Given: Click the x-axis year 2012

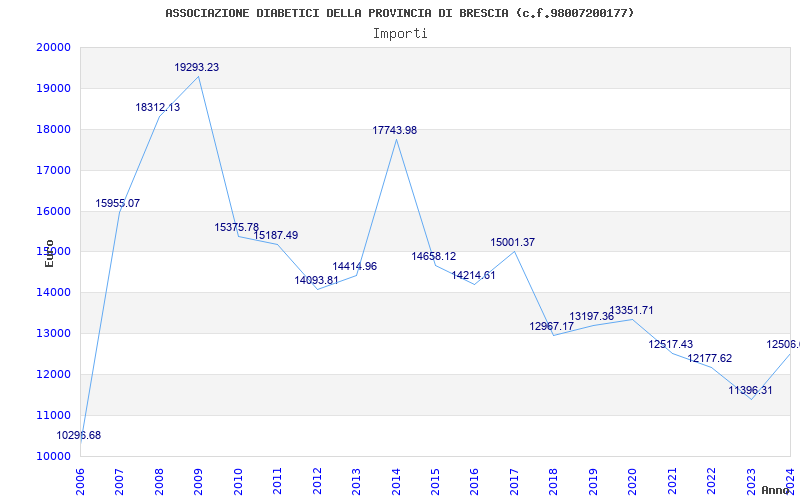Looking at the screenshot, I should tap(317, 481).
